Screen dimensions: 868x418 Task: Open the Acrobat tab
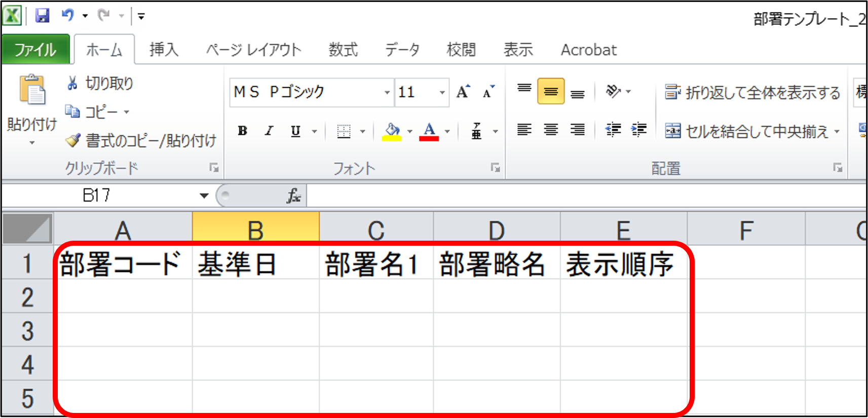[588, 50]
